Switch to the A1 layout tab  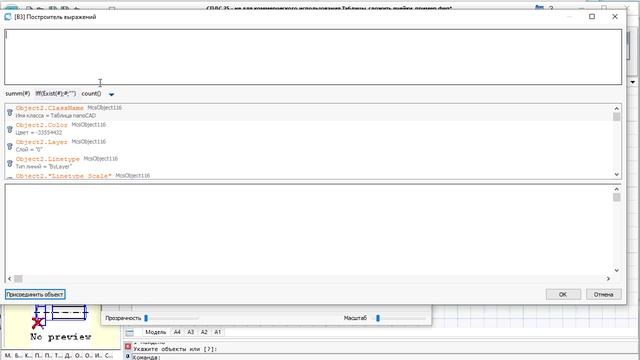(218, 332)
